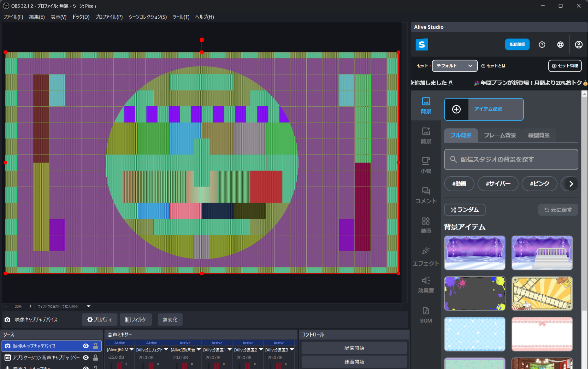Viewport: 588px width, 369px height.
Task: Click the 録画開始 button
Action: click(354, 362)
